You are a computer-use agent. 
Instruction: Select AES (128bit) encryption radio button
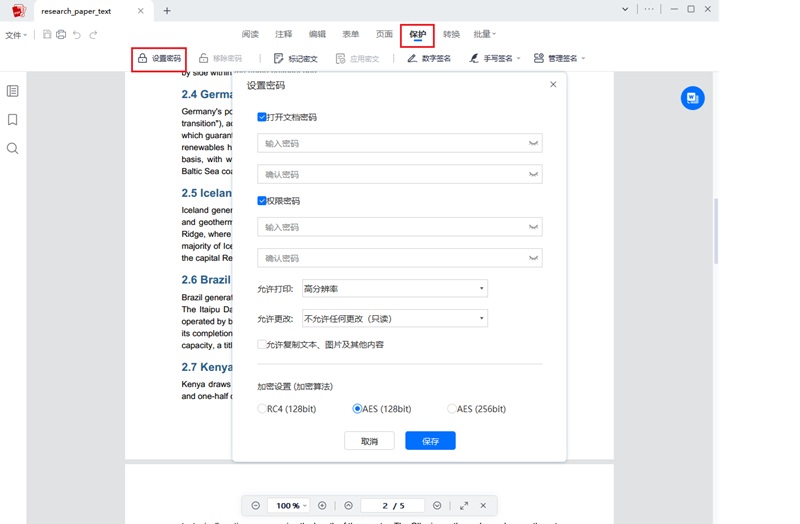[357, 409]
